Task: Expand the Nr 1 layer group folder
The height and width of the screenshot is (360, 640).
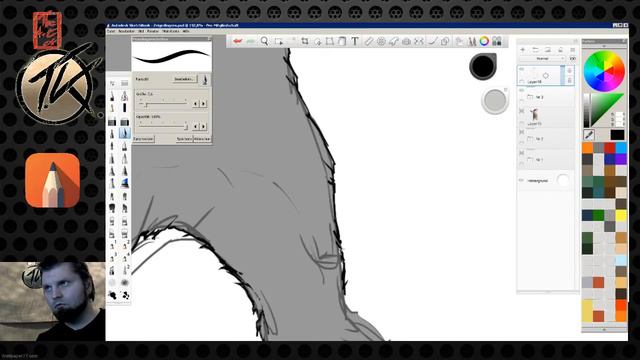Action: pyautogui.click(x=530, y=159)
